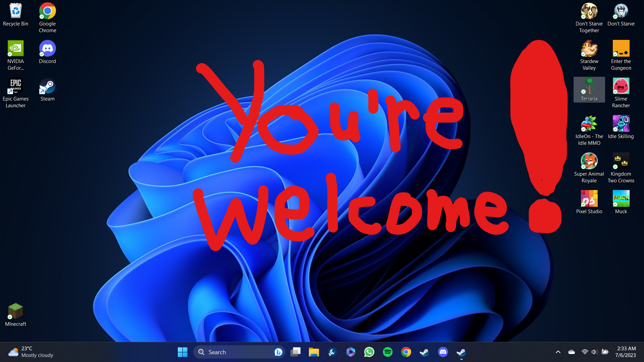Open the Windows Start menu
Image resolution: width=644 pixels, height=362 pixels.
(182, 352)
